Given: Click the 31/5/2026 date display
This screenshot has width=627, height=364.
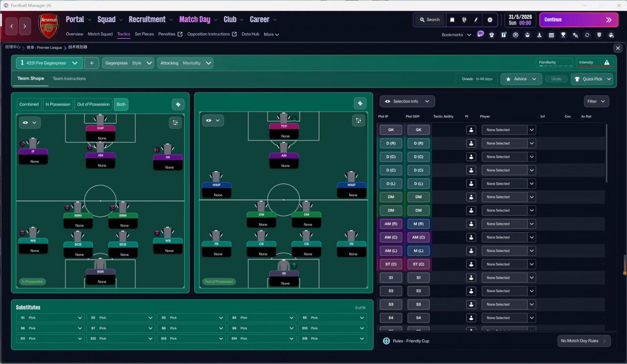Looking at the screenshot, I should [x=520, y=20].
